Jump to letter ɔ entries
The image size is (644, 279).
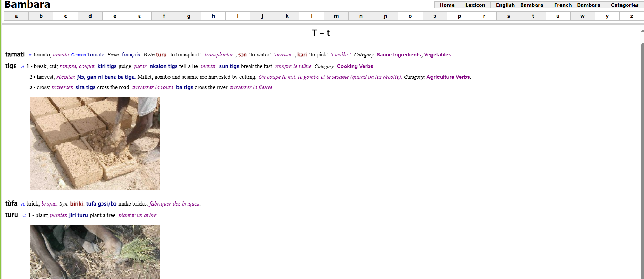click(x=435, y=16)
